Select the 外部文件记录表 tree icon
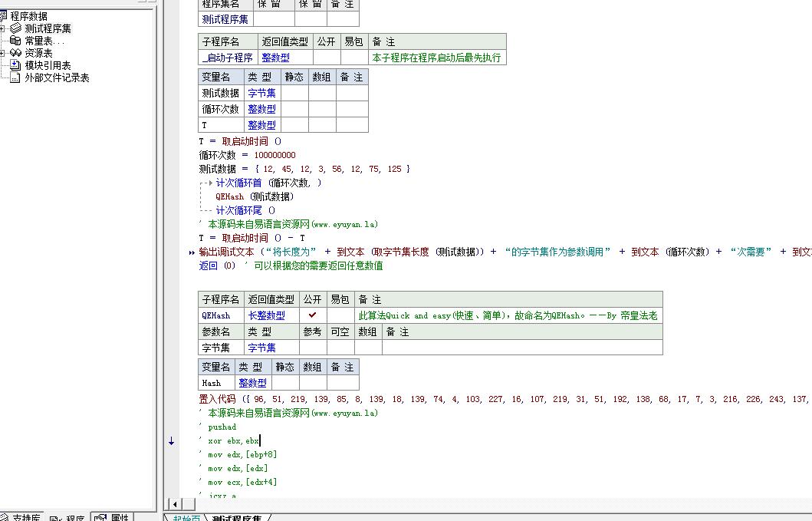This screenshot has height=521, width=812. 15,77
